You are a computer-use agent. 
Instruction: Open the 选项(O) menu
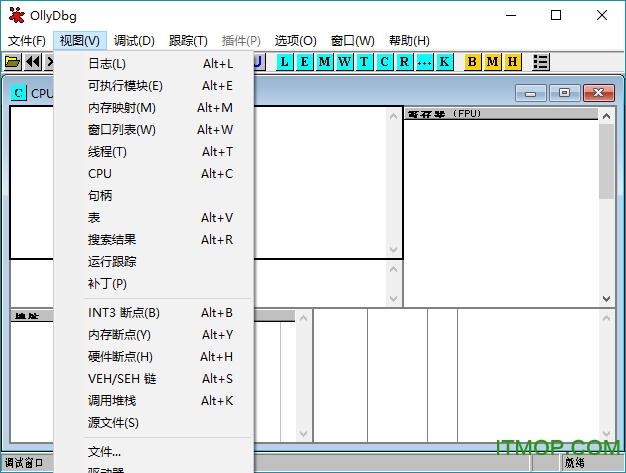tap(295, 41)
